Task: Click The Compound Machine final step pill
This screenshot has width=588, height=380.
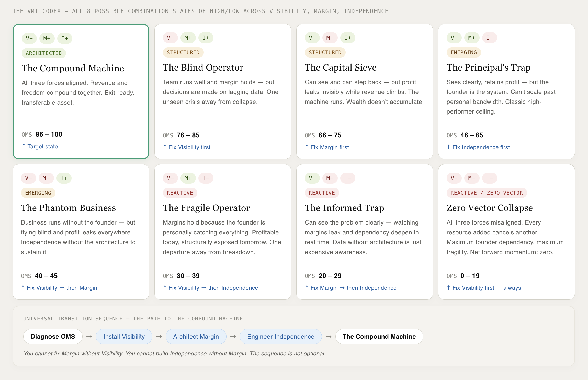Action: coord(379,337)
